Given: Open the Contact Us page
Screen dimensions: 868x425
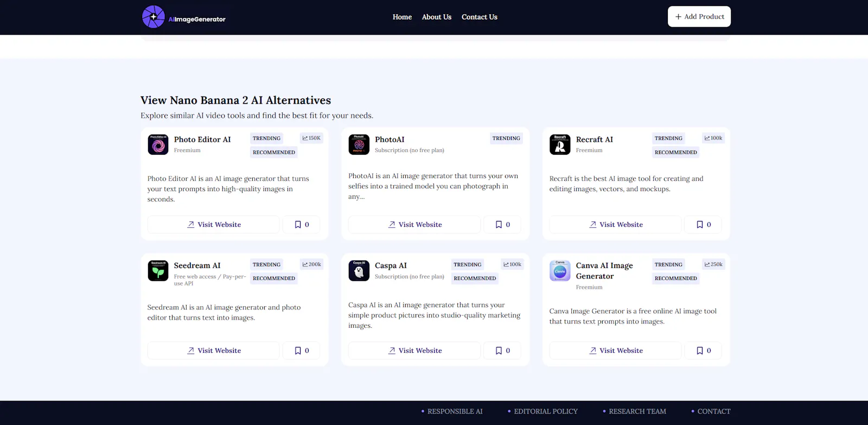Looking at the screenshot, I should click(x=480, y=17).
